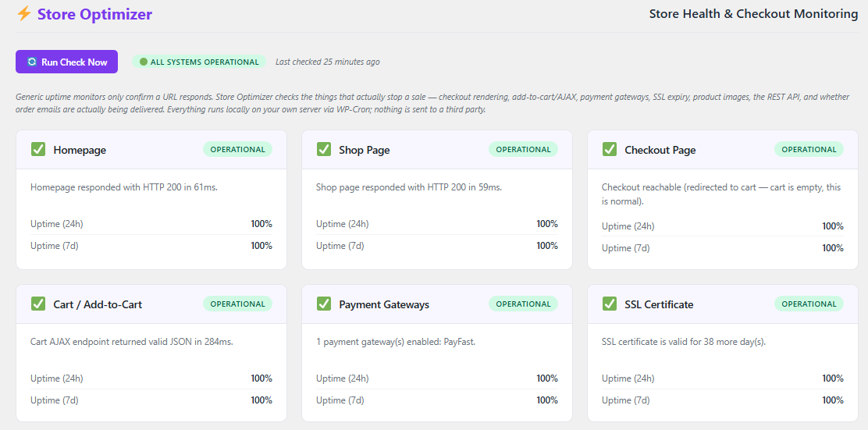Click the 24h uptime 100% value in Cart / Add-to-Cart card
The height and width of the screenshot is (430, 868).
point(261,378)
